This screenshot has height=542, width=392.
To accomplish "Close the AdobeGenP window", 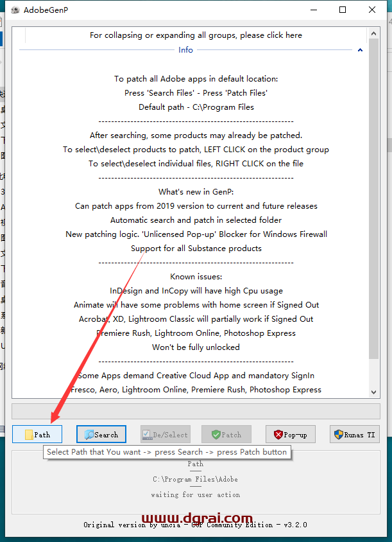I will (x=372, y=10).
